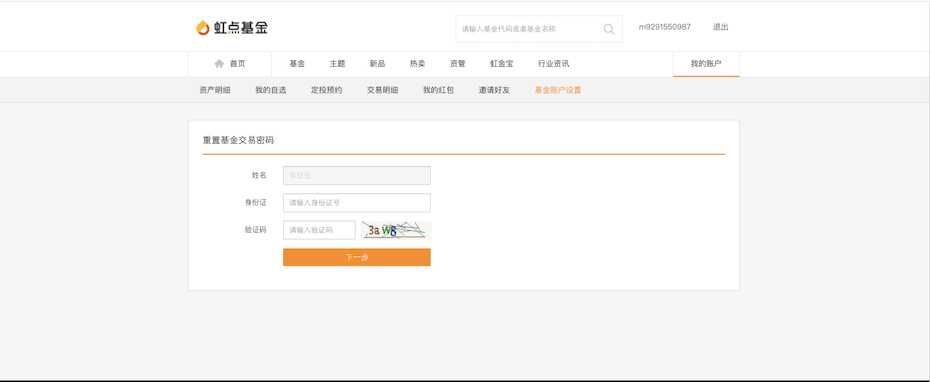
Task: Open the 交易明细 sub-tab
Action: click(x=383, y=90)
